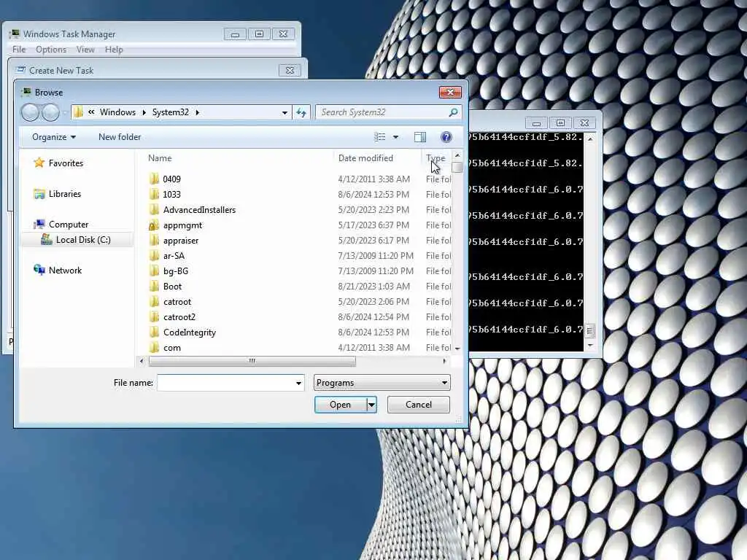This screenshot has width=747, height=560.
Task: Open the Help menu in Task Manager
Action: [114, 50]
